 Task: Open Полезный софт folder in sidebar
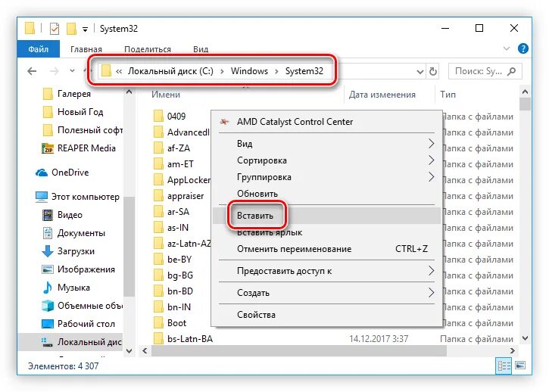point(83,130)
